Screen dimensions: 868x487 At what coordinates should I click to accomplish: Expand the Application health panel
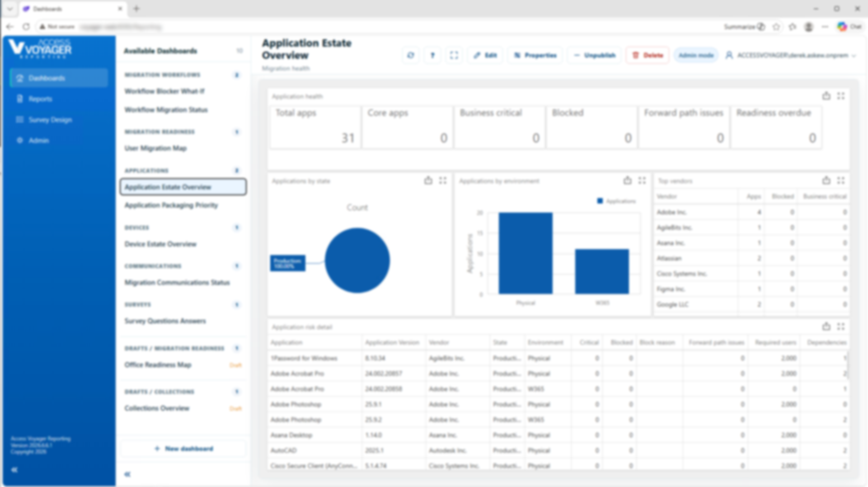click(840, 96)
